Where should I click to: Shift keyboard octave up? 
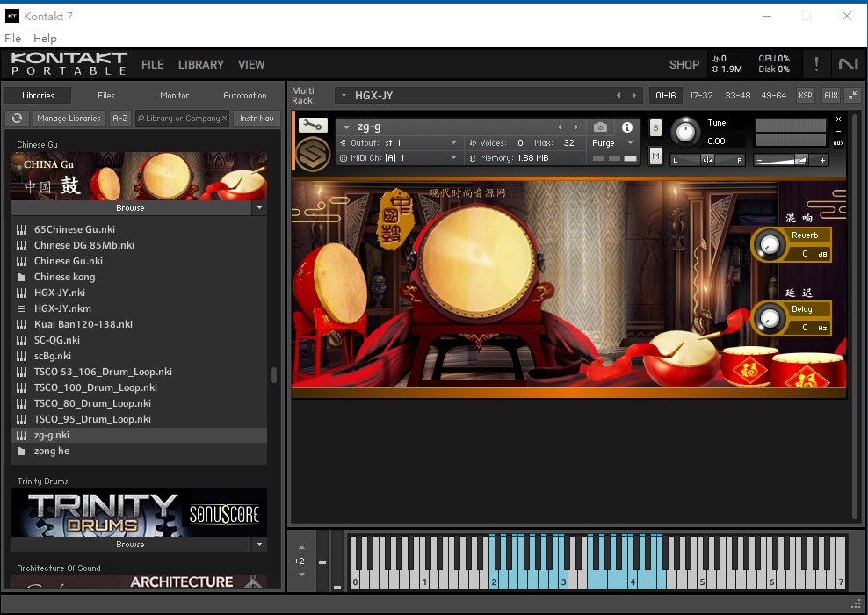[301, 547]
